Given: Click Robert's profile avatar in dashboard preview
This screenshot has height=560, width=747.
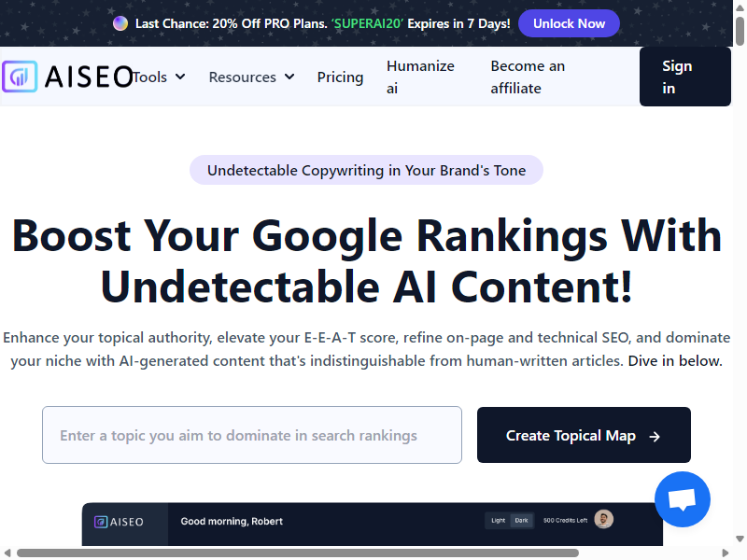Looking at the screenshot, I should click(603, 520).
